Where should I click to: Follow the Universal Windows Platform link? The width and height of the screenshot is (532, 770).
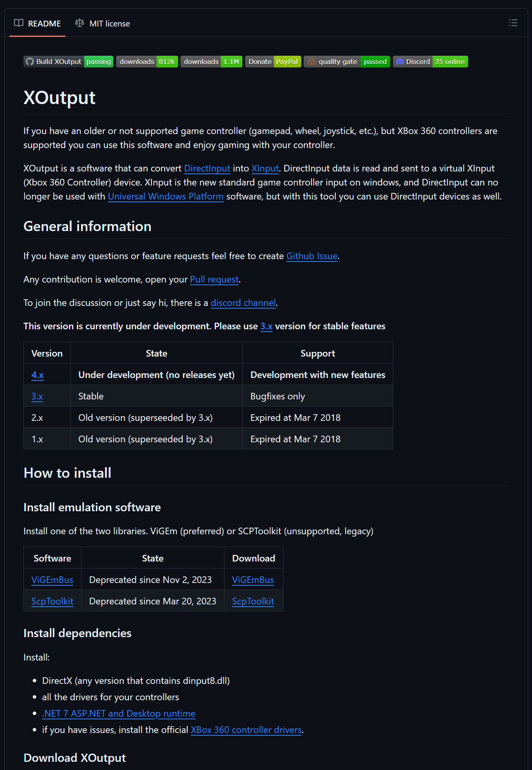click(x=166, y=196)
